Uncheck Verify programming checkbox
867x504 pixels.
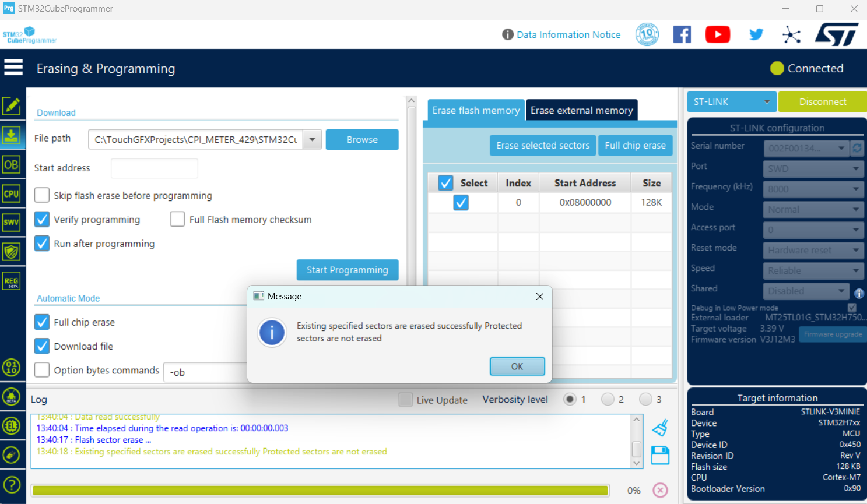point(42,219)
